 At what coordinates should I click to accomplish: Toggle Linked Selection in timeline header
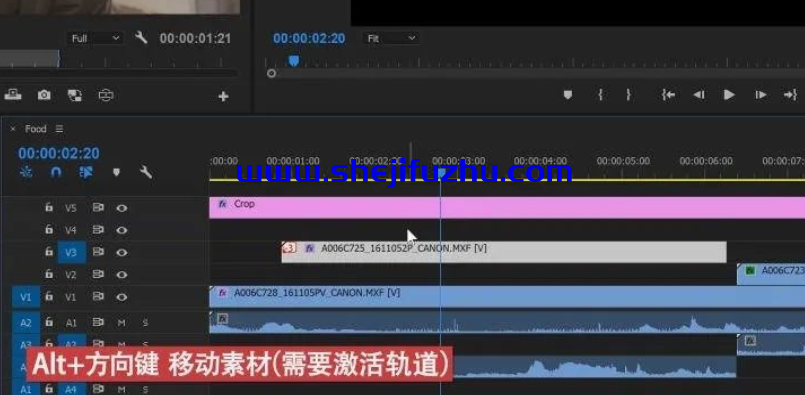point(86,172)
